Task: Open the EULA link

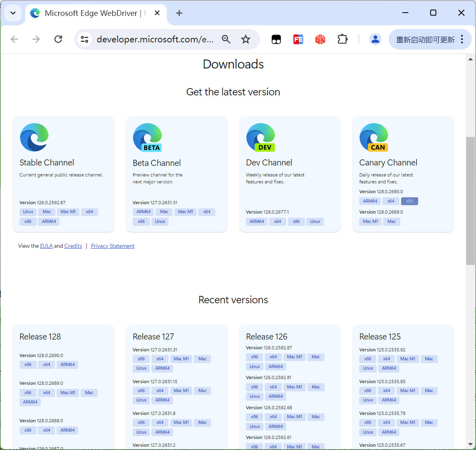Action: pos(46,246)
